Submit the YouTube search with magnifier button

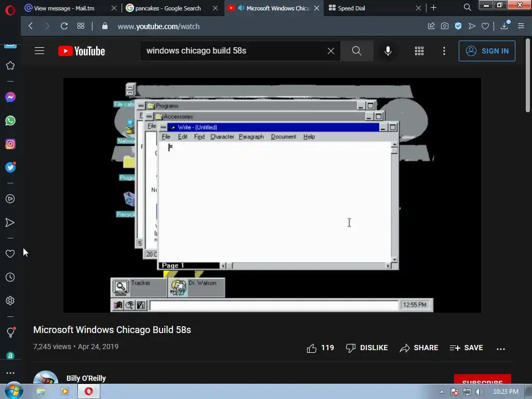pos(356,51)
